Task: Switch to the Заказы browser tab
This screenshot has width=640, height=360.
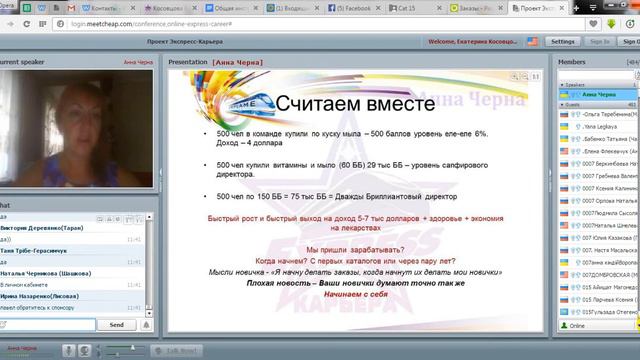Action: point(477,8)
